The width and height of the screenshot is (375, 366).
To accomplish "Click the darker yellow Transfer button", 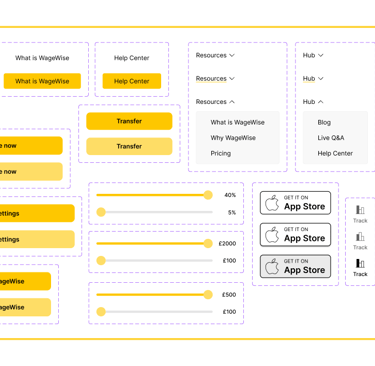I will [129, 121].
